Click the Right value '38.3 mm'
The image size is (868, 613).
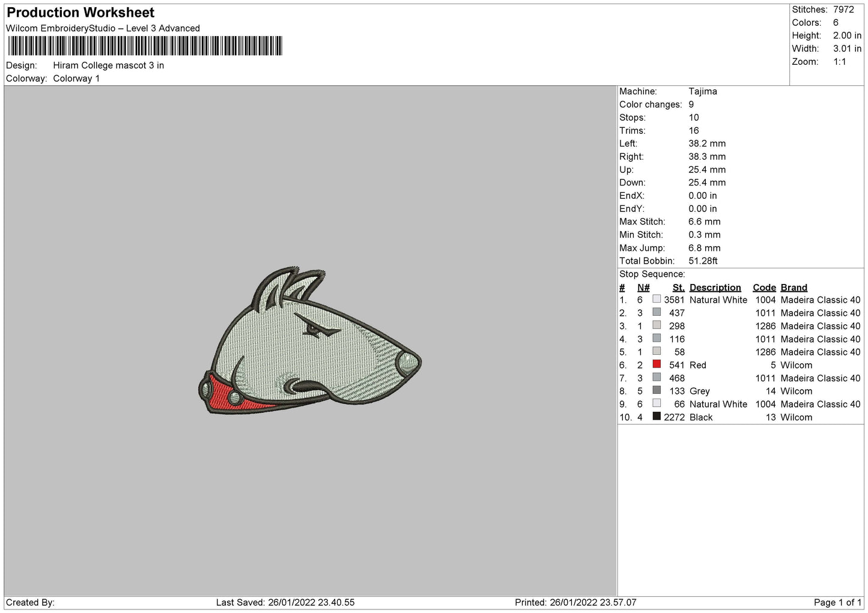pos(707,157)
